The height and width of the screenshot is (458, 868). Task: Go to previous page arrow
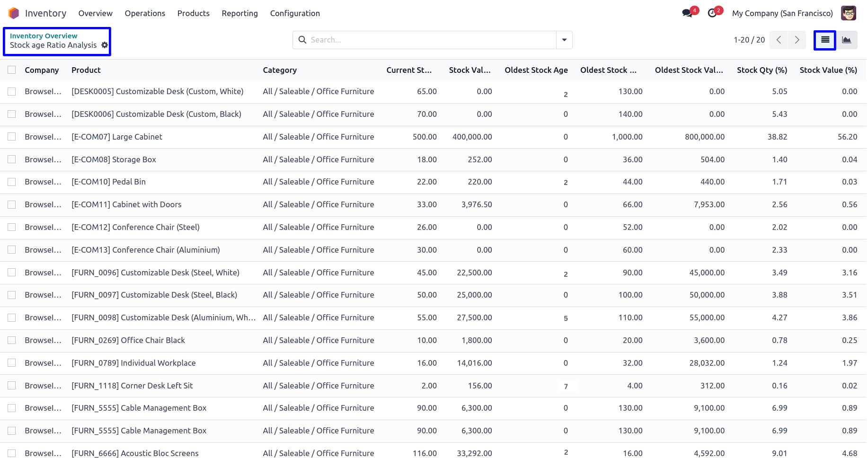click(x=779, y=40)
